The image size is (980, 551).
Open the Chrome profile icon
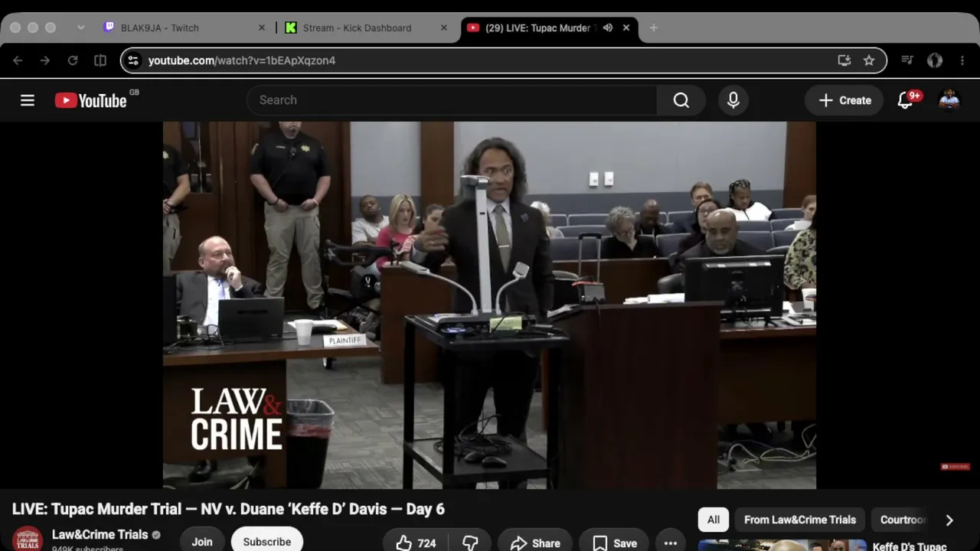tap(935, 60)
